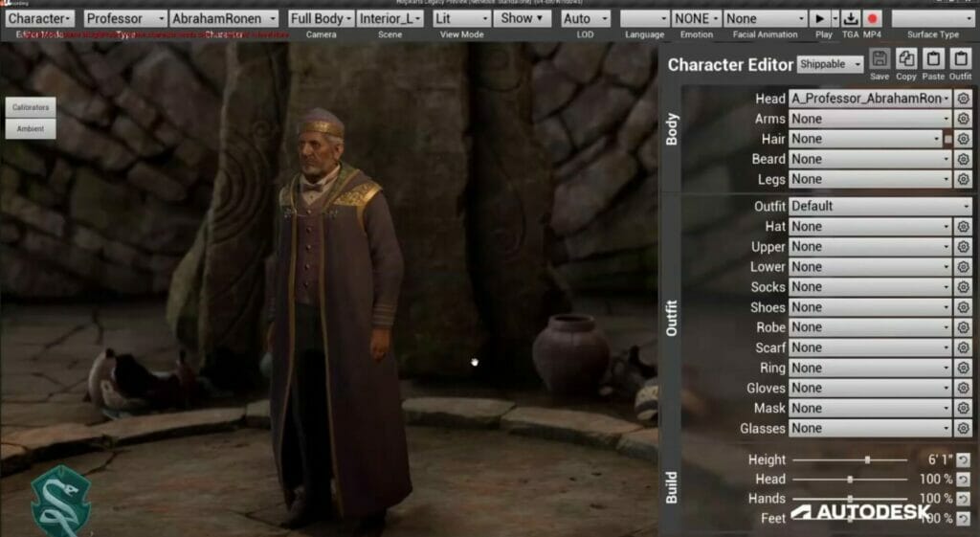
Task: Click the Outfit clipboard icon
Action: tap(960, 59)
